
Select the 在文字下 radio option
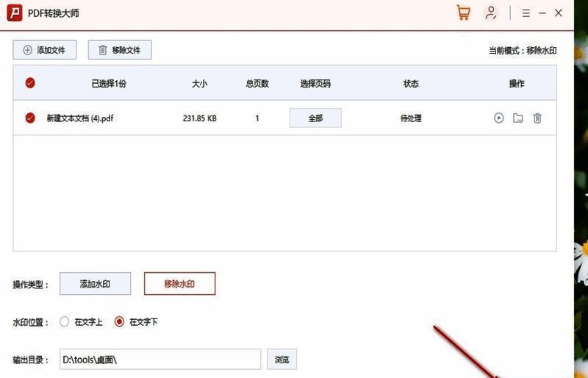click(x=119, y=321)
